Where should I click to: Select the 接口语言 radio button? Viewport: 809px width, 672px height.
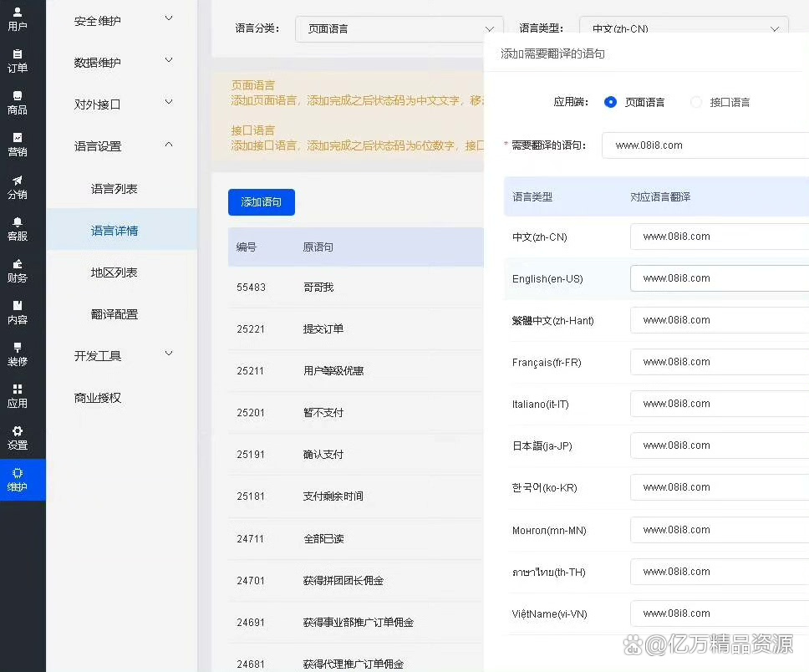[x=696, y=102]
